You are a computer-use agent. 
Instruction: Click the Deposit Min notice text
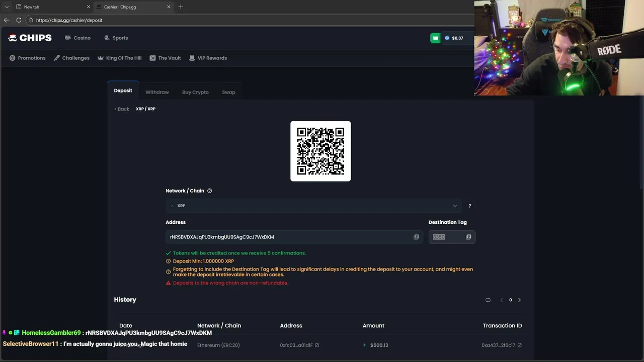point(203,261)
